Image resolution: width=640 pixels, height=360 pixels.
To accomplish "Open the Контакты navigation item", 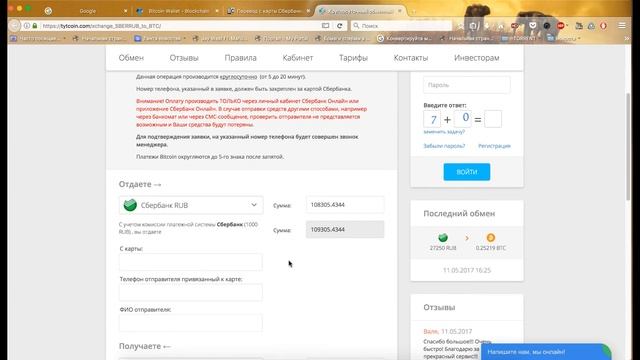I will (x=411, y=58).
